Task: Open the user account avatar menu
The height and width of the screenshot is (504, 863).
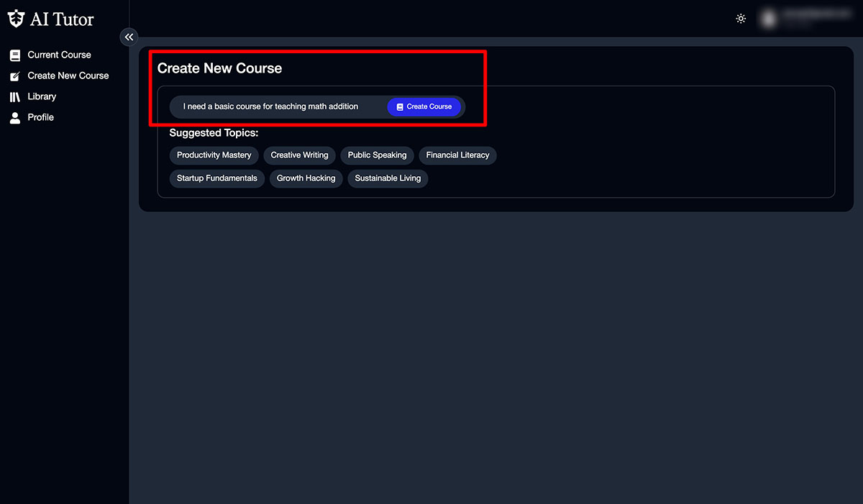Action: tap(769, 19)
